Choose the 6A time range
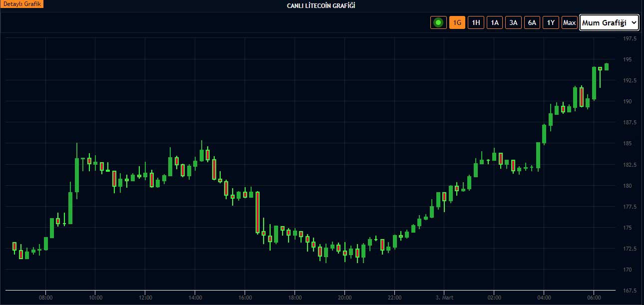644x305 pixels. pyautogui.click(x=532, y=22)
